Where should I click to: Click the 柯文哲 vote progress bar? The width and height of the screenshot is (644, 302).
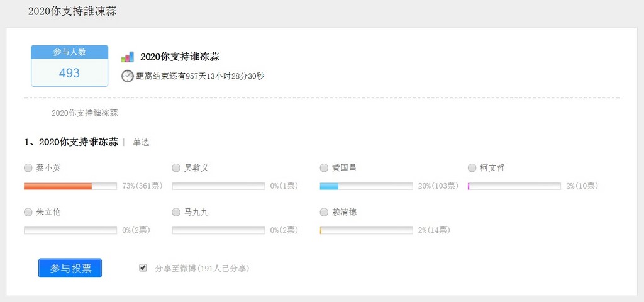tap(514, 186)
